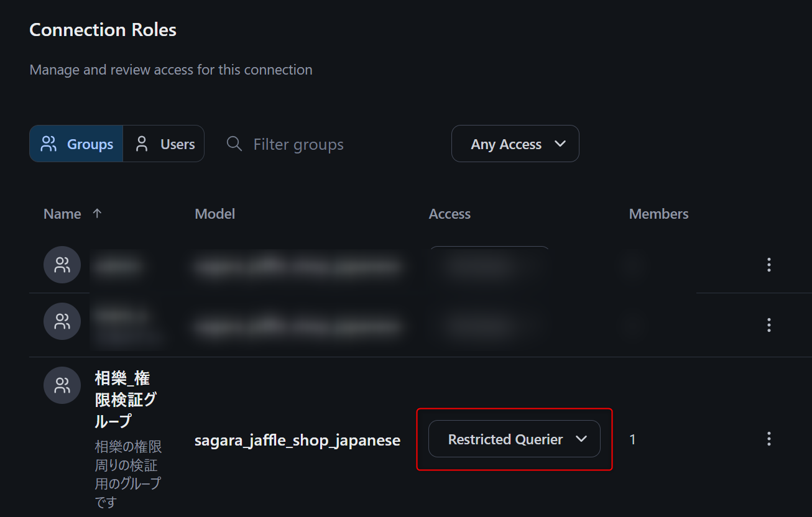Screen dimensions: 812x517
Task: Sort by the Name column header
Action: coord(62,214)
